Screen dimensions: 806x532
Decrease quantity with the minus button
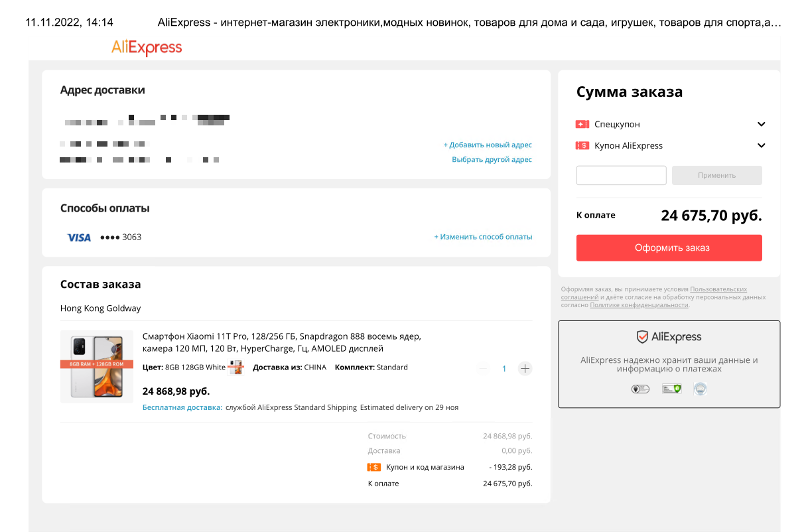click(x=483, y=368)
